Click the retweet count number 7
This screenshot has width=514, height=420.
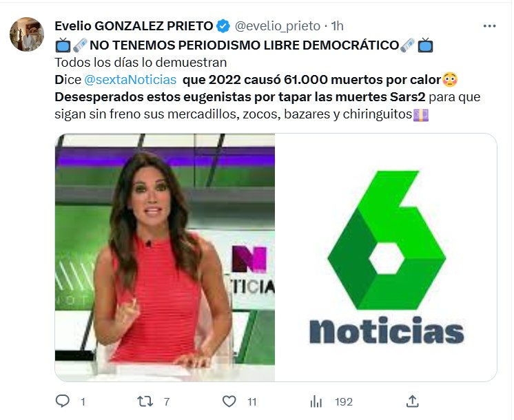tap(167, 402)
